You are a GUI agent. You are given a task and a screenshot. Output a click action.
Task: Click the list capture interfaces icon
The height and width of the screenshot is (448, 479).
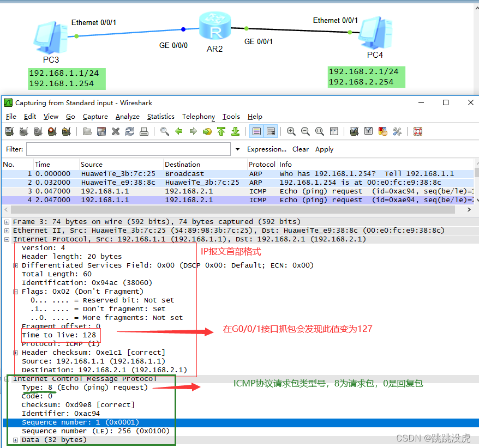click(x=9, y=131)
